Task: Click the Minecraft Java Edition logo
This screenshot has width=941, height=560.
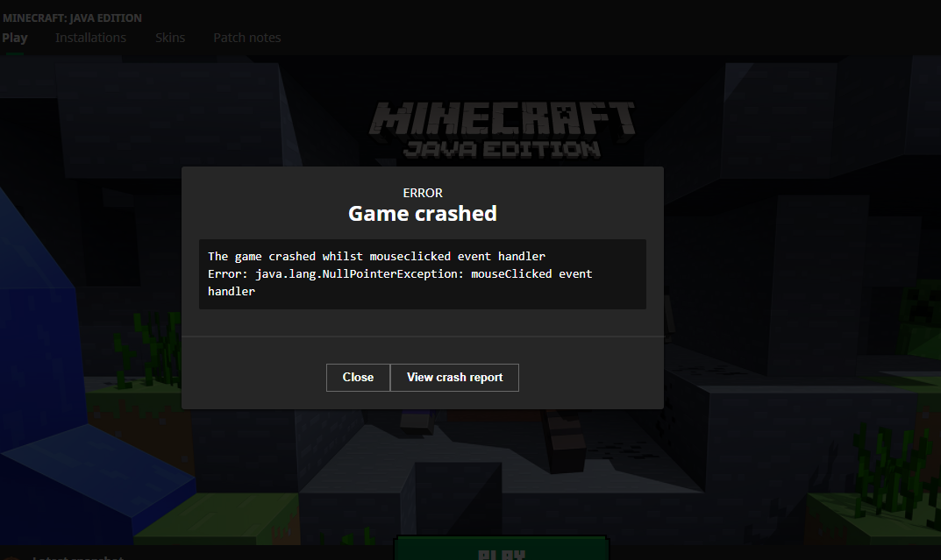Action: pos(502,130)
